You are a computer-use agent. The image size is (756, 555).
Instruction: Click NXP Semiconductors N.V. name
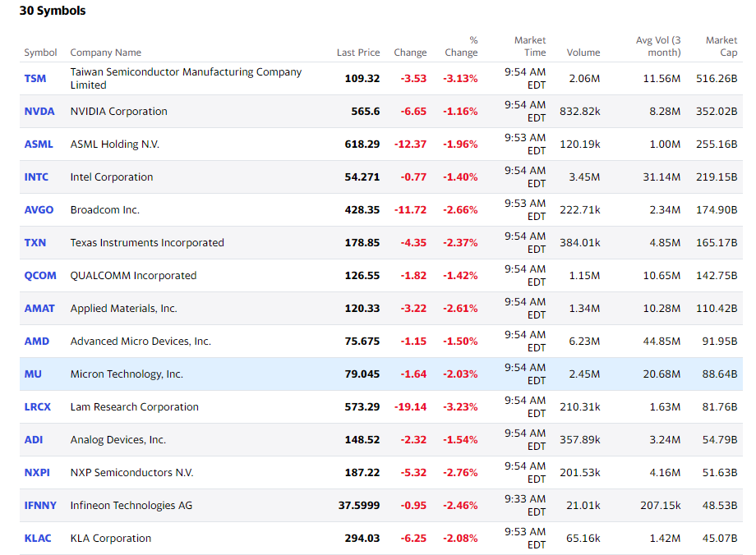(x=131, y=473)
